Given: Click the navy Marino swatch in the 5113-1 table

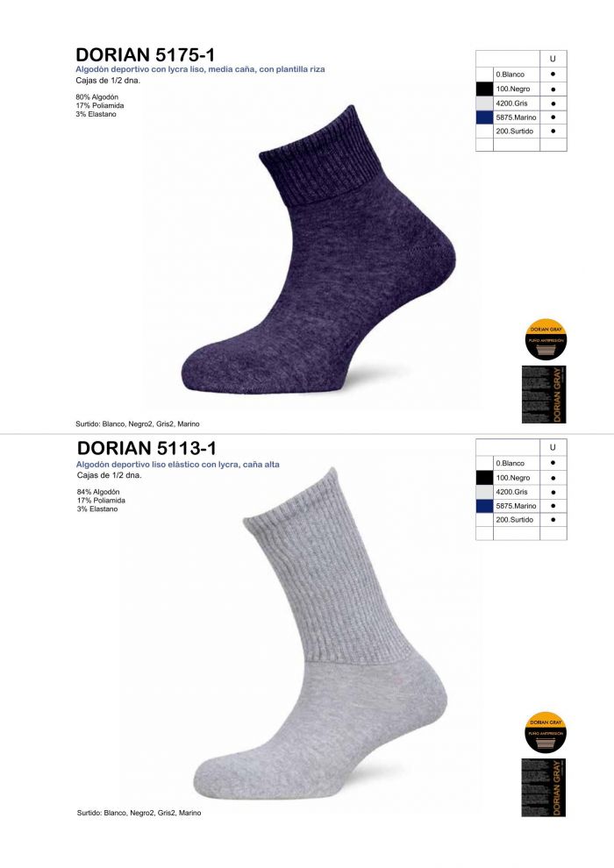Looking at the screenshot, I should click(484, 506).
